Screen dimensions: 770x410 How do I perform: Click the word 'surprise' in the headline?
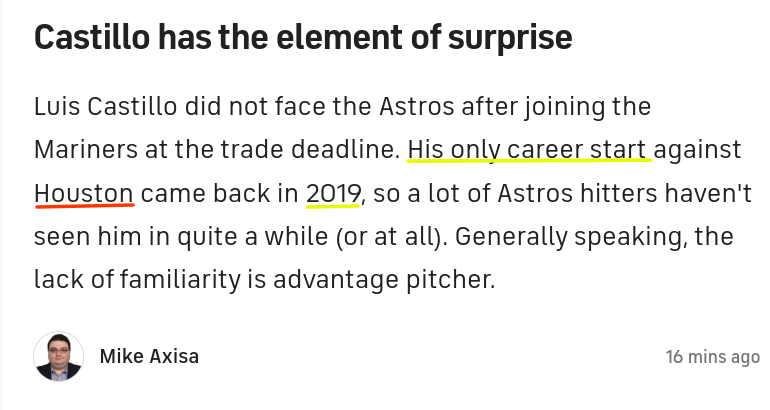pos(510,39)
